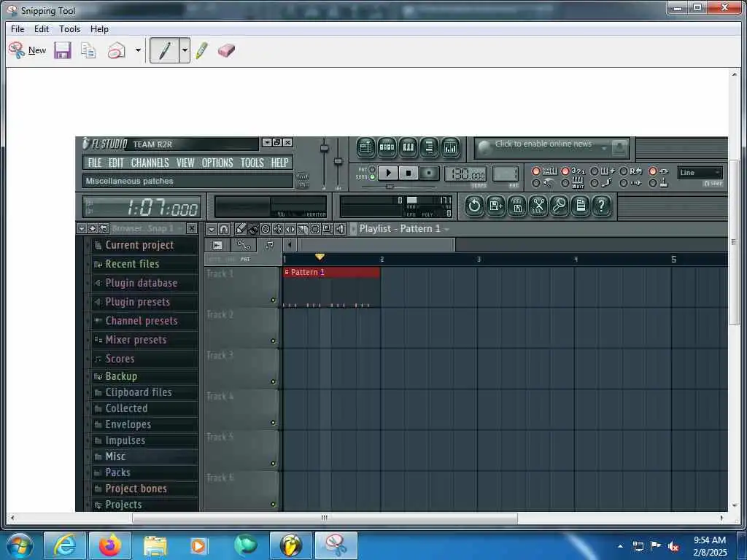Click New to start a snip
The image size is (747, 560).
pos(27,50)
